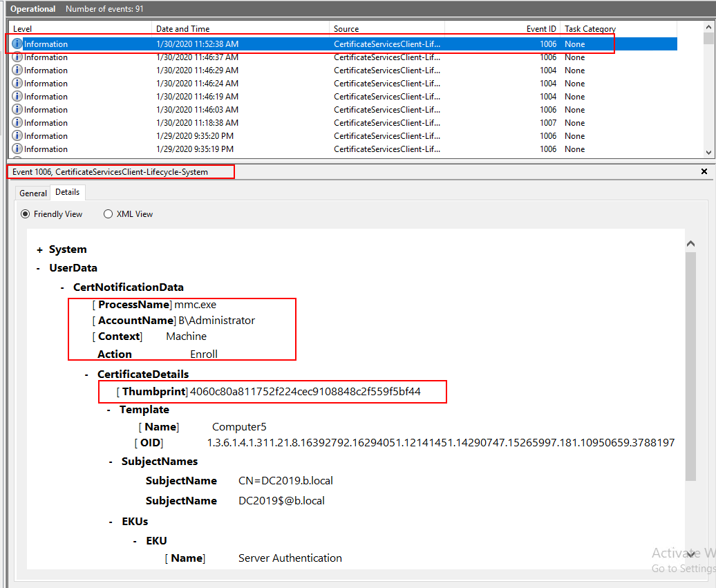The height and width of the screenshot is (588, 716).
Task: Click info icon of 11:46:37 AM event
Action: tap(17, 57)
